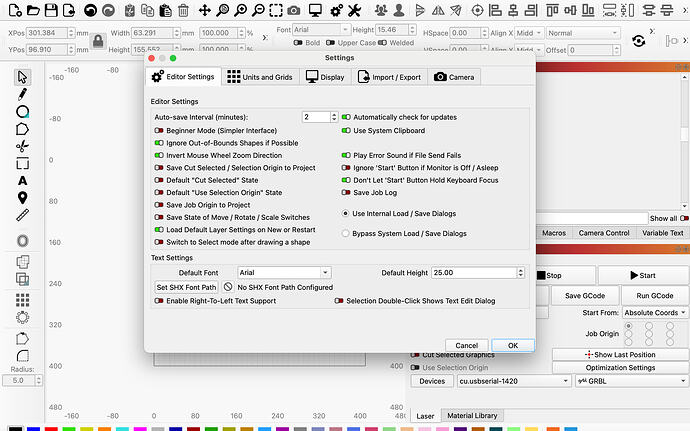Screen dimensions: 690x431
Task: Pick the red swatch in color palette
Action: click(51, 426)
